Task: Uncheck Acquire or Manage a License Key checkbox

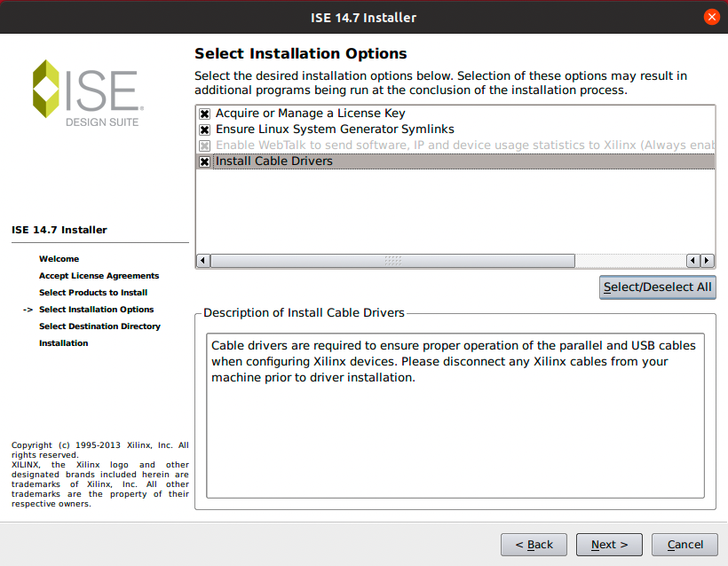Action: point(204,114)
